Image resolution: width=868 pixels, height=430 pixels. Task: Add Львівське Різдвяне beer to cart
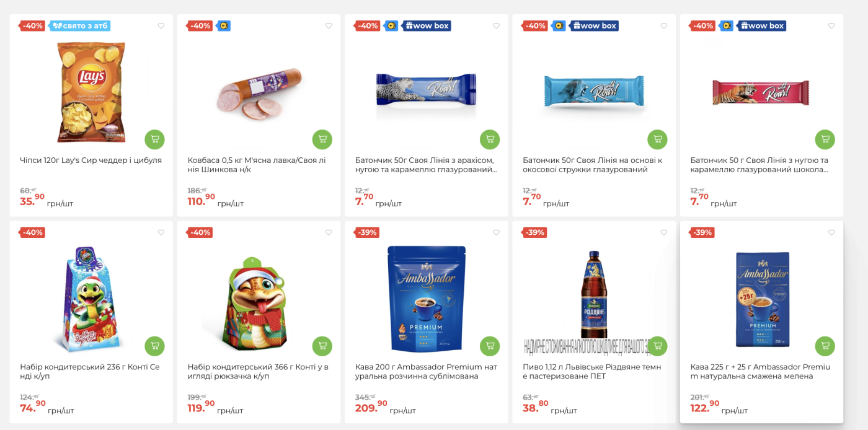[657, 346]
